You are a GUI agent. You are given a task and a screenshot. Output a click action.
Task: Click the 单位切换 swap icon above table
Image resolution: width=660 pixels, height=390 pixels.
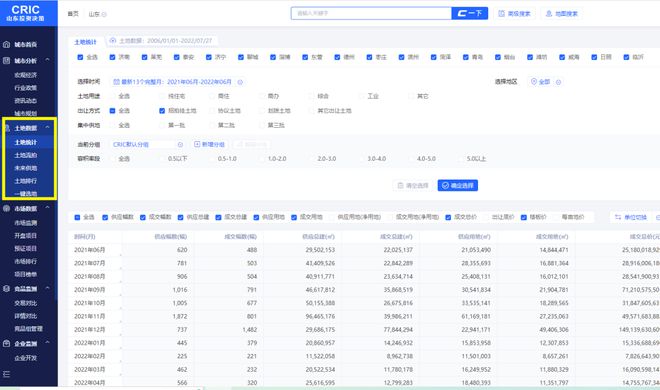617,217
